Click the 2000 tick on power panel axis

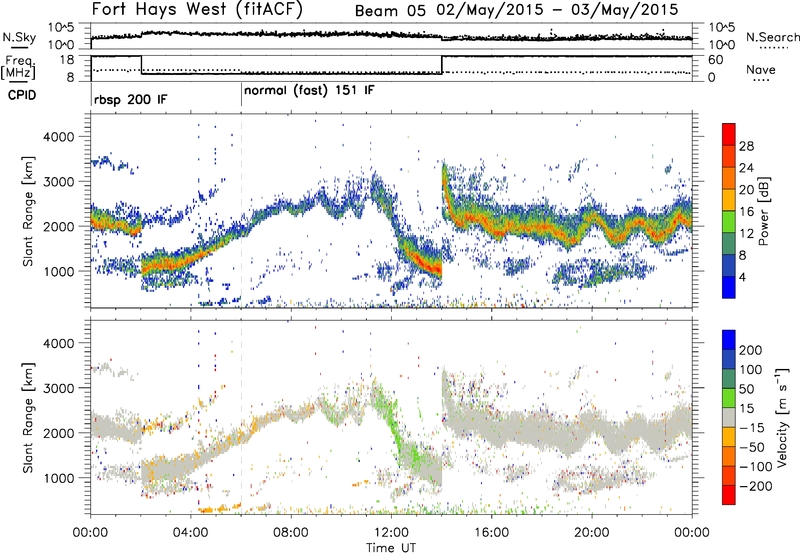tap(58, 226)
